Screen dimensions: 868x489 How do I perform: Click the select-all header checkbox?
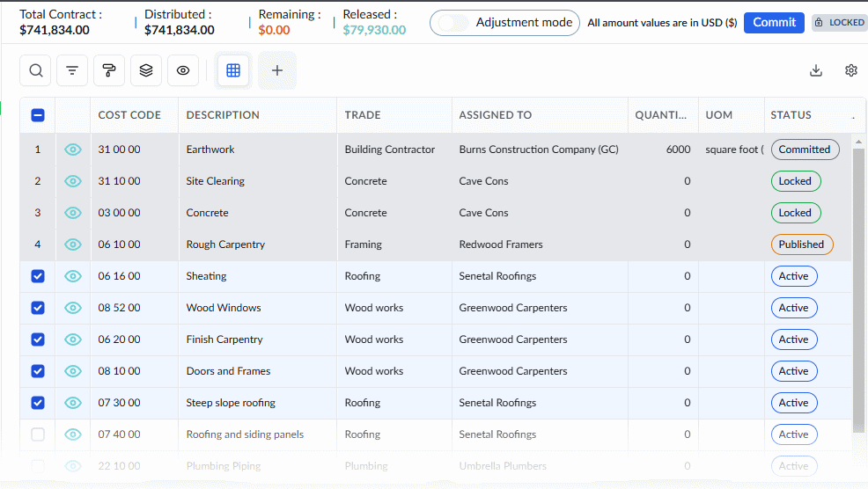point(38,115)
